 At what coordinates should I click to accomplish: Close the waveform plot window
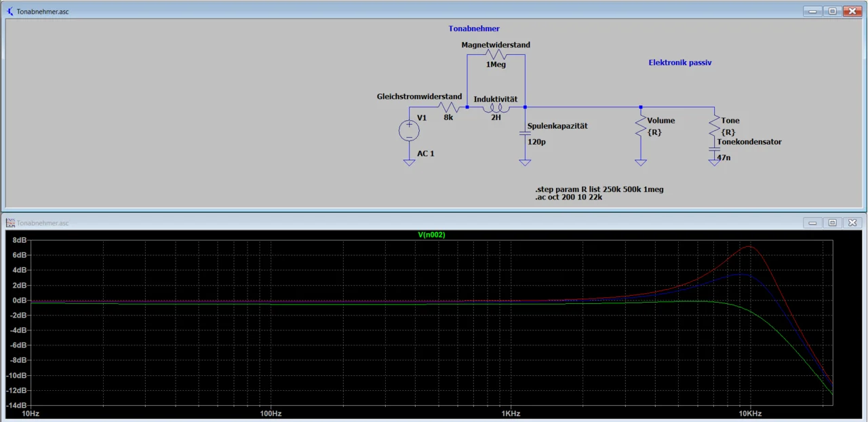pos(852,223)
